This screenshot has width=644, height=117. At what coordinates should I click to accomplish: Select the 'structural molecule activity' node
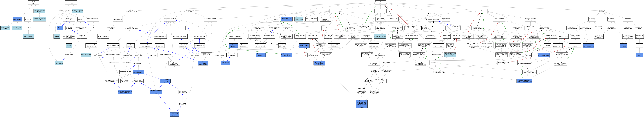tap(39, 11)
